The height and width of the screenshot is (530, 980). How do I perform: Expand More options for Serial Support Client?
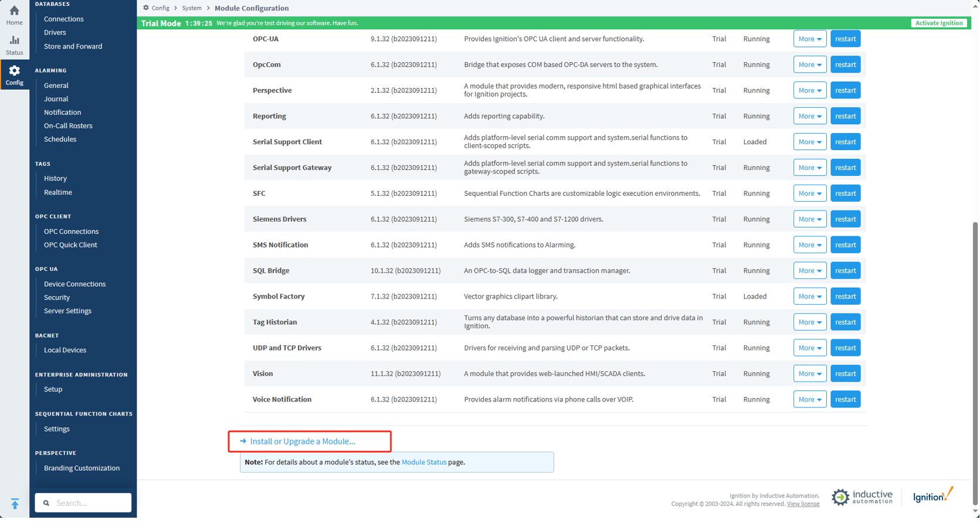[x=809, y=142]
